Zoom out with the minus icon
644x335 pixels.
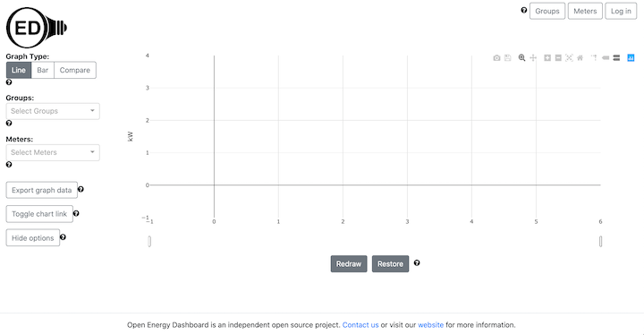click(558, 58)
